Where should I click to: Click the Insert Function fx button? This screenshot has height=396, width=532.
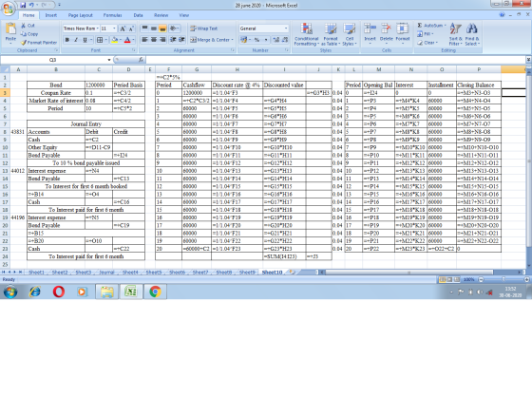(141, 60)
